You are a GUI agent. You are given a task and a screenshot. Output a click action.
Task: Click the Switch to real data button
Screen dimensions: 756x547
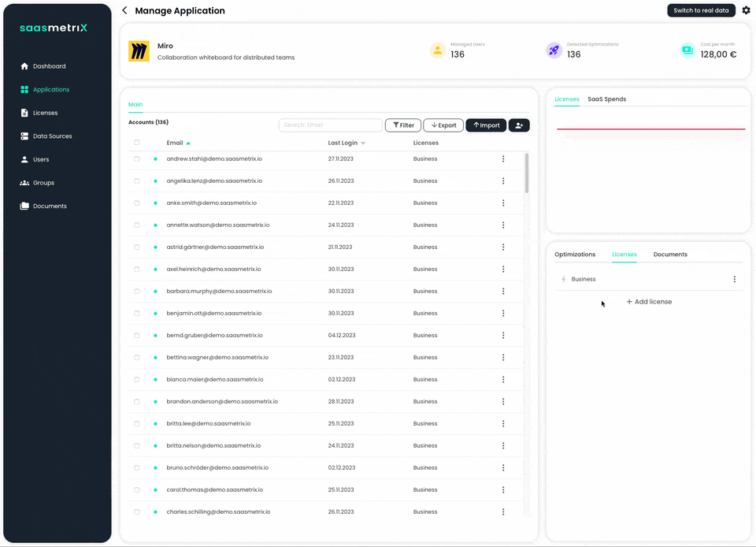tap(701, 10)
